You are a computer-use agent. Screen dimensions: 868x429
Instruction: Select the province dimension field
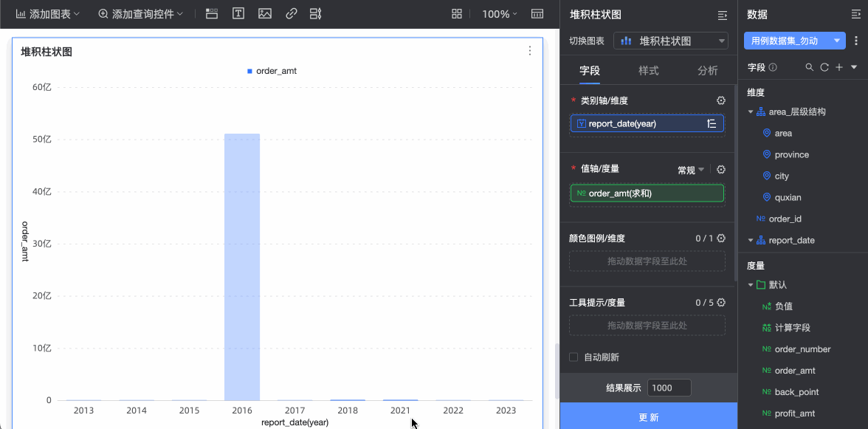coord(791,154)
